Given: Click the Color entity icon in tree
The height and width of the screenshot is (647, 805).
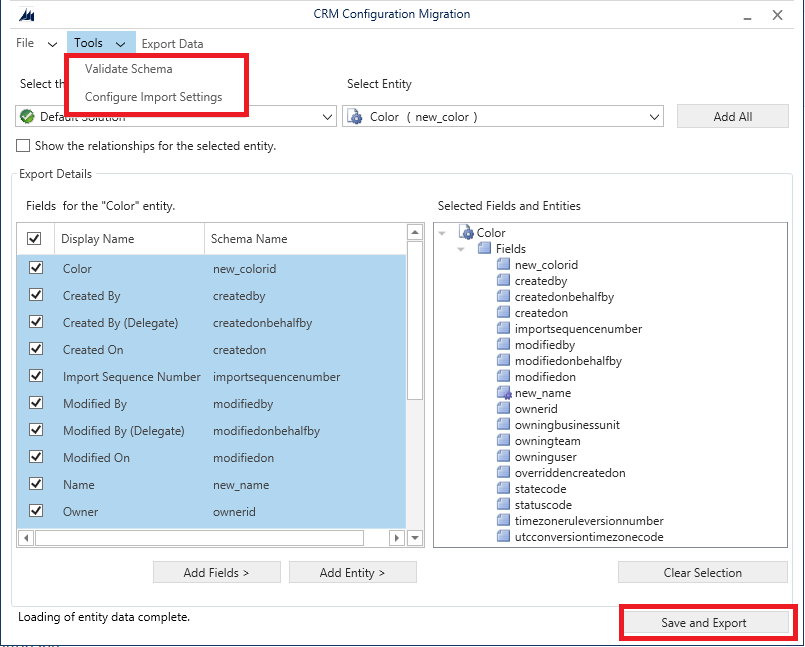Looking at the screenshot, I should pyautogui.click(x=466, y=232).
